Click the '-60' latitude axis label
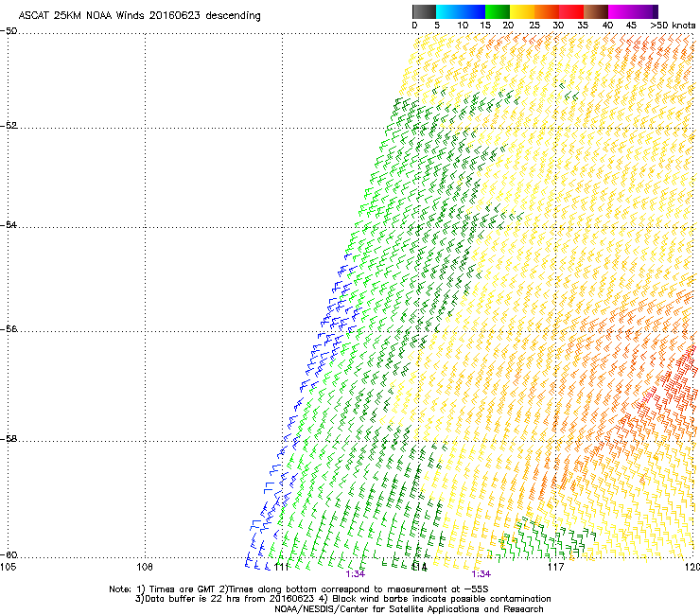Viewport: 700px width, 615px height. click(x=9, y=554)
